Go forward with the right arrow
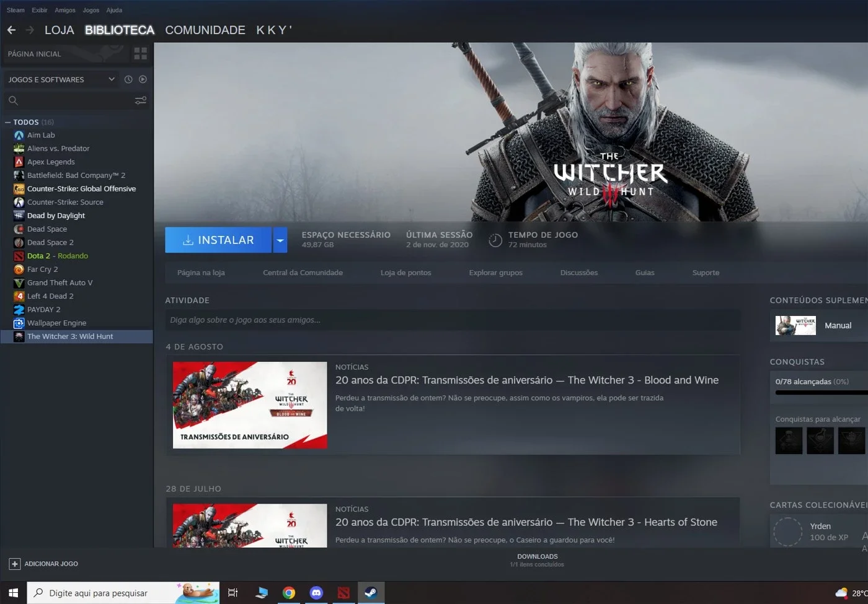 click(30, 30)
